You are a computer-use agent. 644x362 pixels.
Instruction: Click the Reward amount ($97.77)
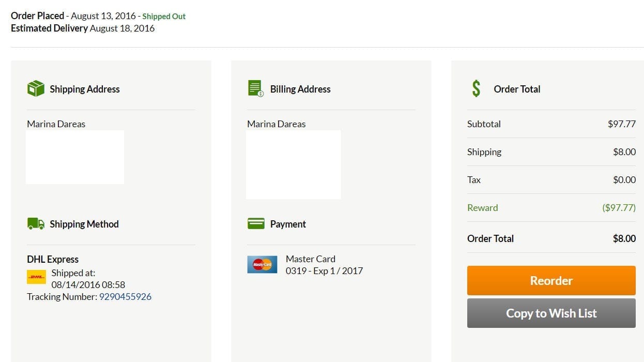(619, 207)
